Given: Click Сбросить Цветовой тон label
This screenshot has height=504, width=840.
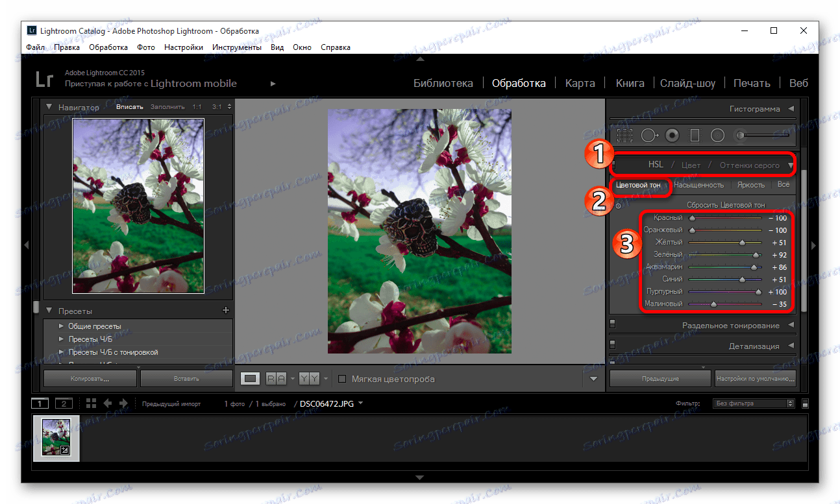Looking at the screenshot, I should (x=728, y=205).
